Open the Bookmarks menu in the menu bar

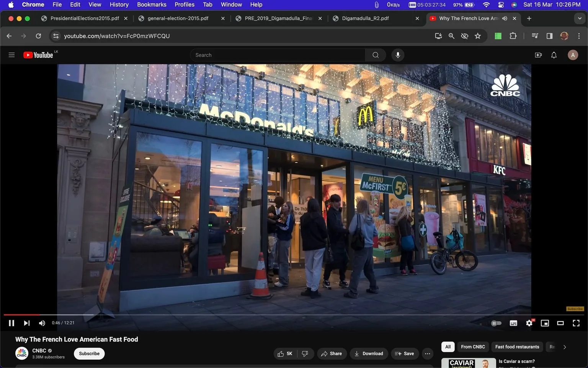pos(151,4)
